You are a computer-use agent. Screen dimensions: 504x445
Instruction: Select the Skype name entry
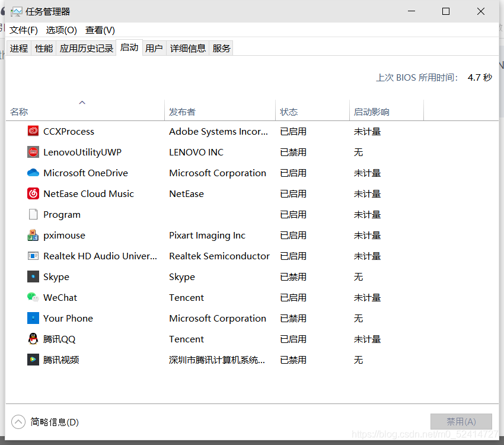(56, 277)
